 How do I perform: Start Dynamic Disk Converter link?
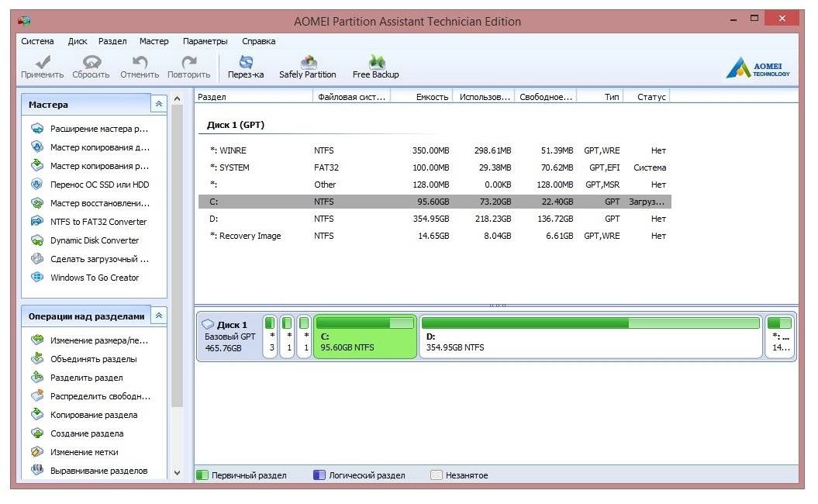[95, 240]
